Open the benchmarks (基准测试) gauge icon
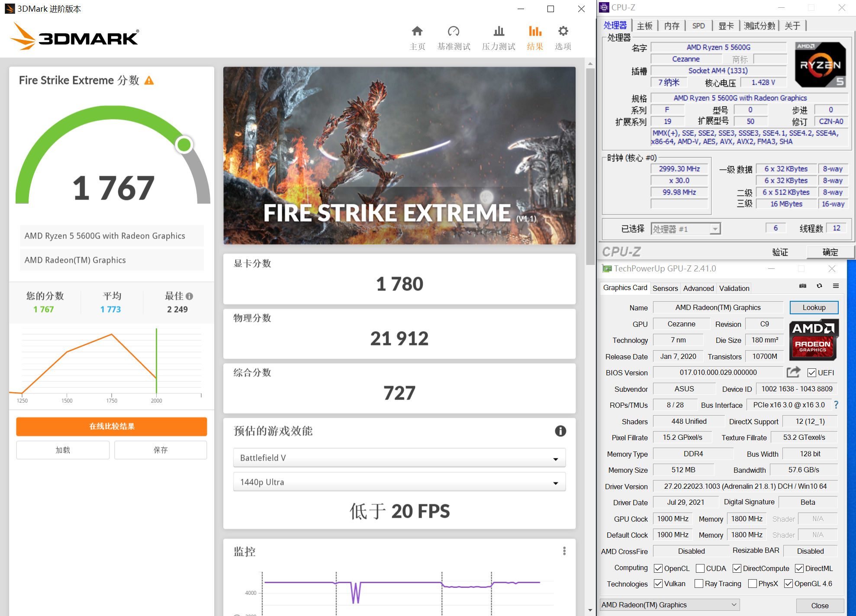This screenshot has height=616, width=856. [x=454, y=31]
